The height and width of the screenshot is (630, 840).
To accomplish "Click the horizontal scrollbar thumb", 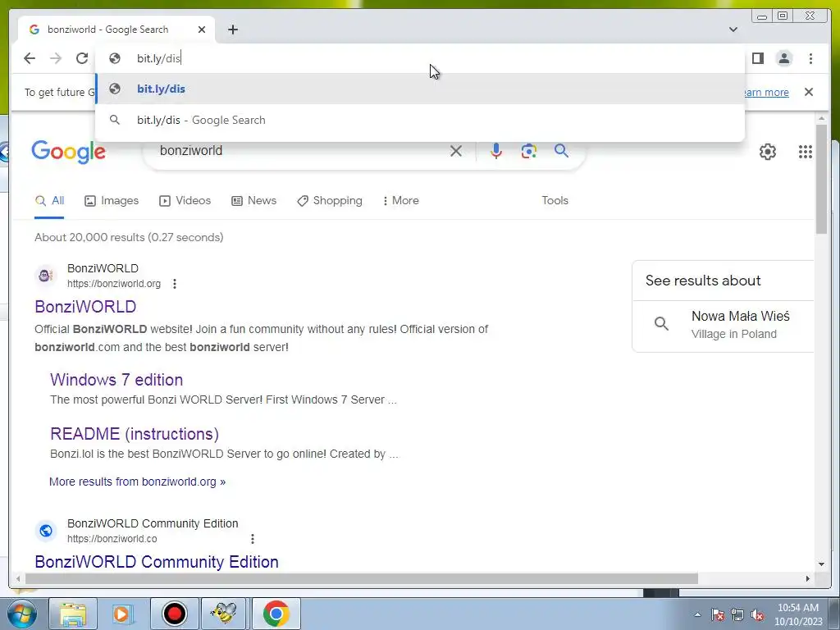I will (x=362, y=578).
